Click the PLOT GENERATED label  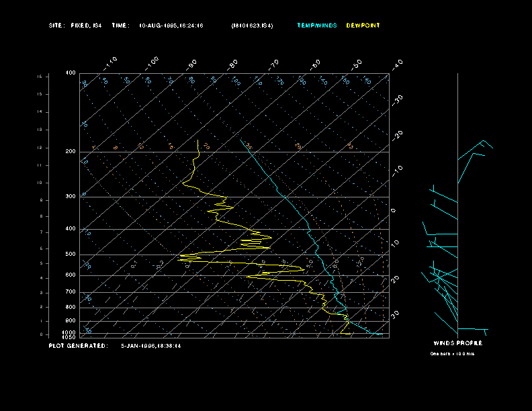pyautogui.click(x=78, y=346)
